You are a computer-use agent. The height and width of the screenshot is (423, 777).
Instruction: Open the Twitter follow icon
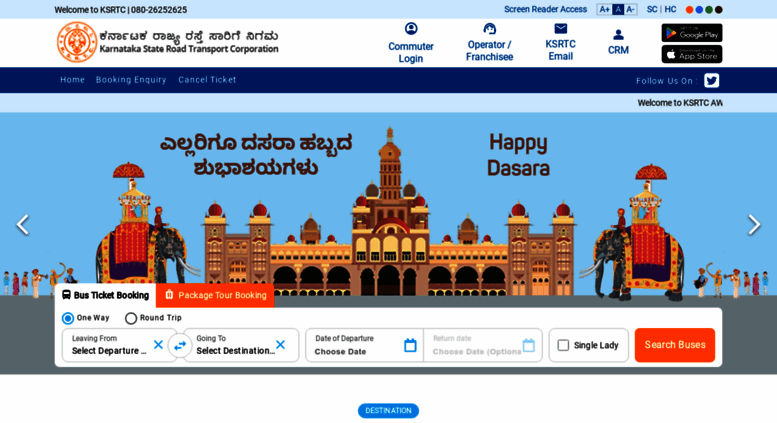point(712,80)
